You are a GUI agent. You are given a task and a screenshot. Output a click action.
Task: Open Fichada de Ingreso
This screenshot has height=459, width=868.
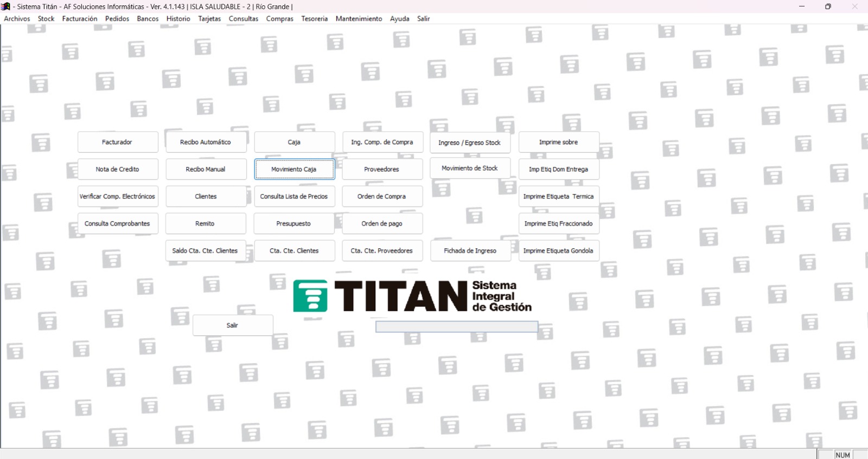pyautogui.click(x=470, y=251)
